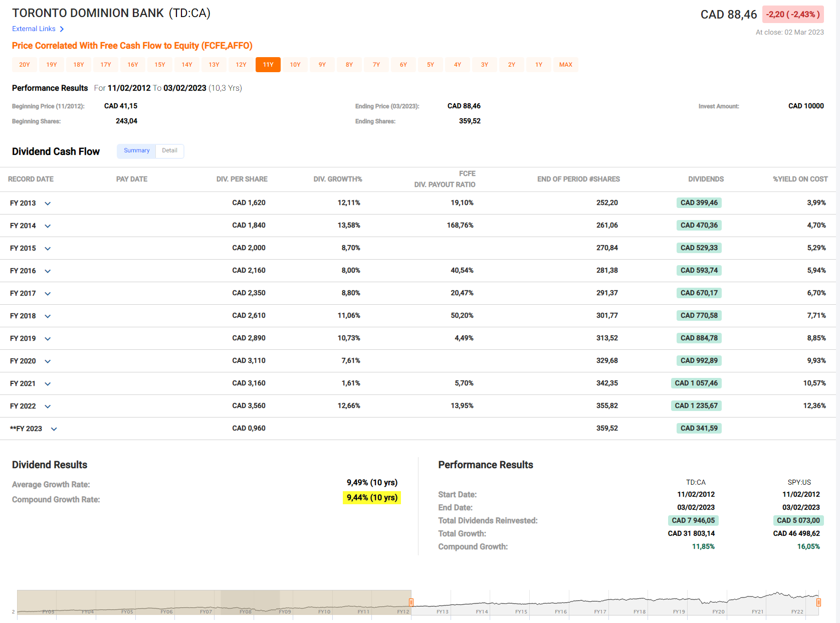Screen dimensions: 840x623
Task: Expand the FY 2023 row chevron
Action: tap(54, 429)
